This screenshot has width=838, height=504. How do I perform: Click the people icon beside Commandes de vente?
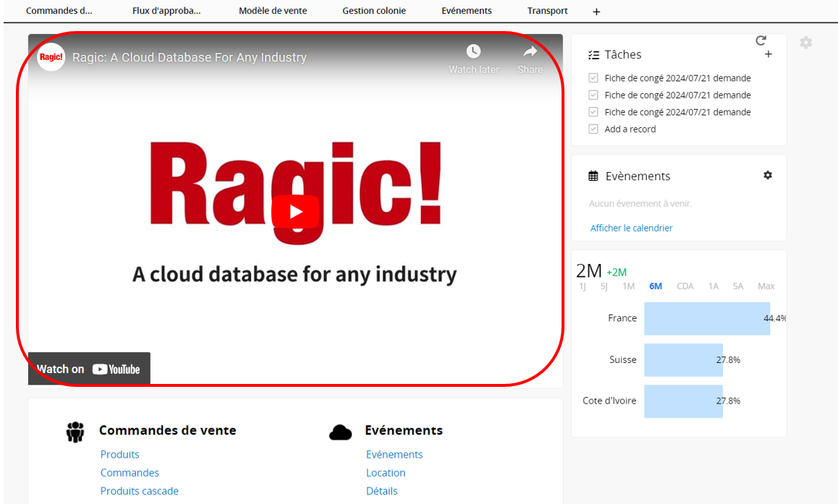(x=75, y=432)
